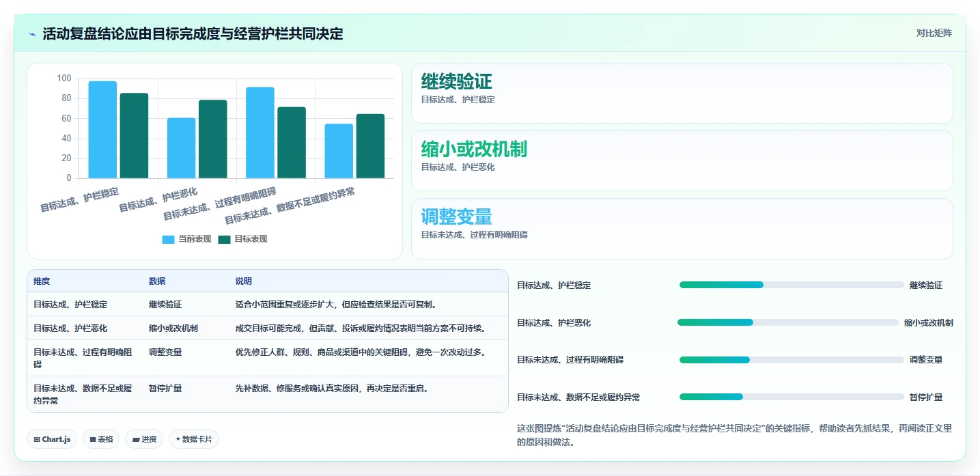
Task: Click the 数据卡片 tag chip
Action: (x=193, y=439)
